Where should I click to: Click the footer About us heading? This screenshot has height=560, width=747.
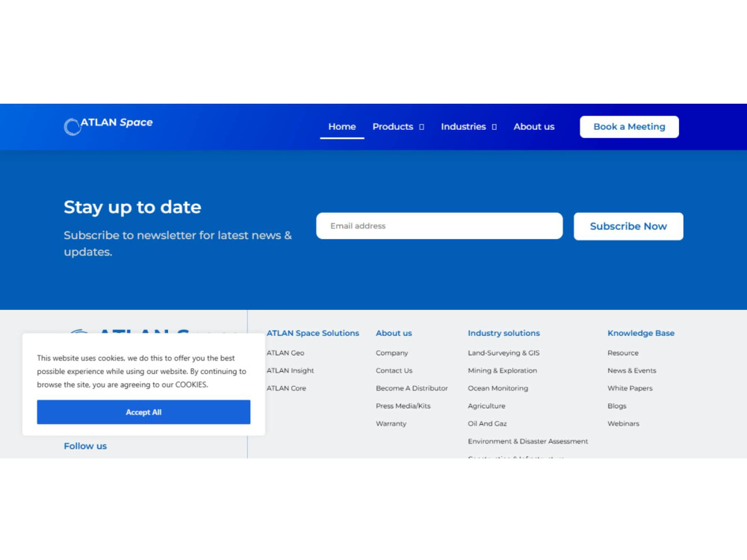(x=394, y=333)
